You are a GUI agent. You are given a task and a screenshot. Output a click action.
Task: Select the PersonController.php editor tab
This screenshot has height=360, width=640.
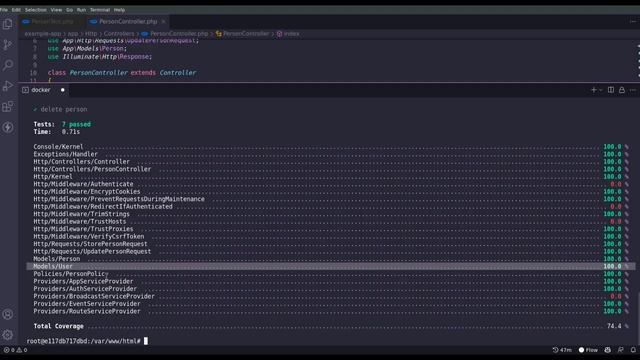(128, 21)
